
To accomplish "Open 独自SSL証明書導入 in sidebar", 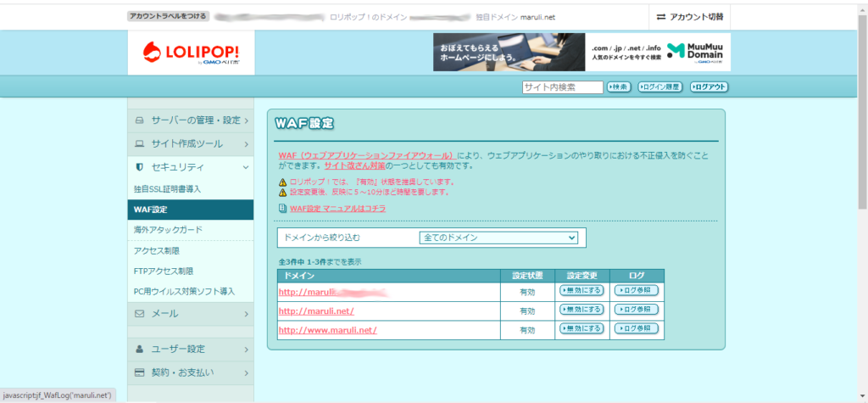I will coord(168,188).
